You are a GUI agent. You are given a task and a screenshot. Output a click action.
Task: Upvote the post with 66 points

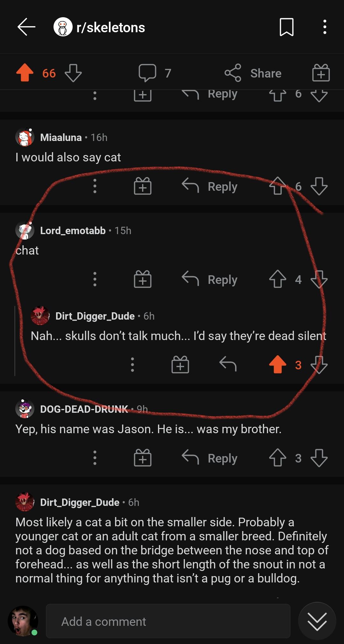tap(25, 73)
